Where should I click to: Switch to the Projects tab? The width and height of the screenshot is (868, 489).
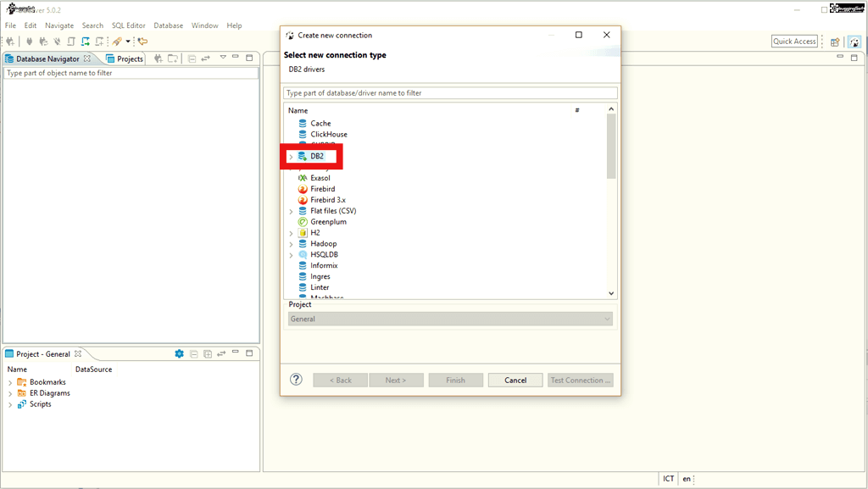125,58
